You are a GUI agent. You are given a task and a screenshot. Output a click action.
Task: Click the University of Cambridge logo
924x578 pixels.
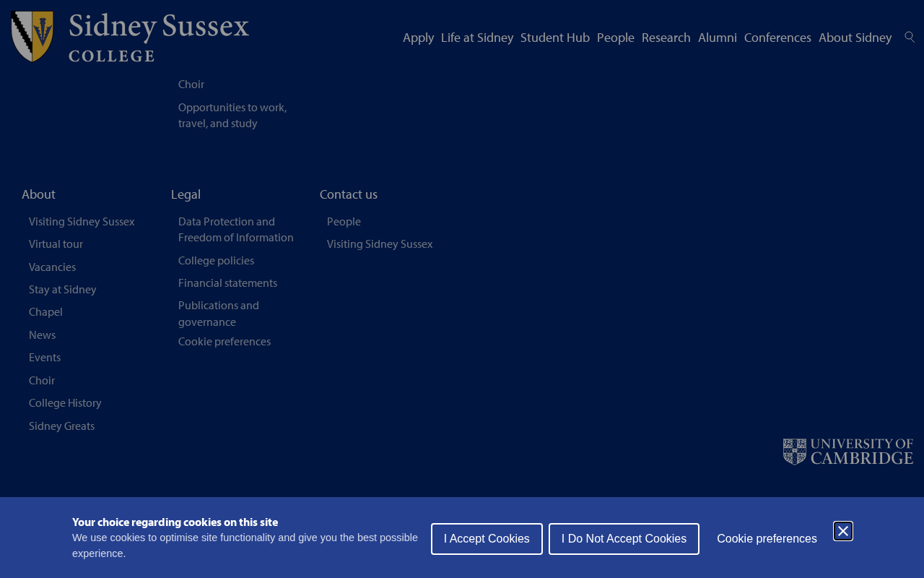coord(848,452)
